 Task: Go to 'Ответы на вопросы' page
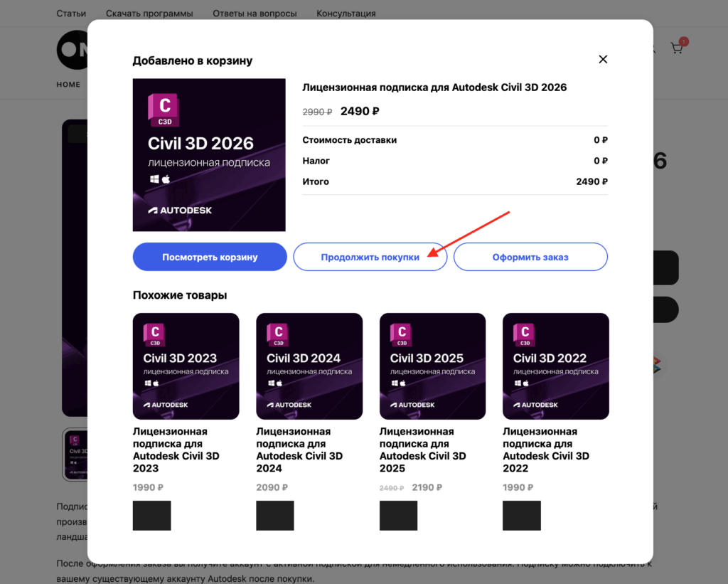254,14
